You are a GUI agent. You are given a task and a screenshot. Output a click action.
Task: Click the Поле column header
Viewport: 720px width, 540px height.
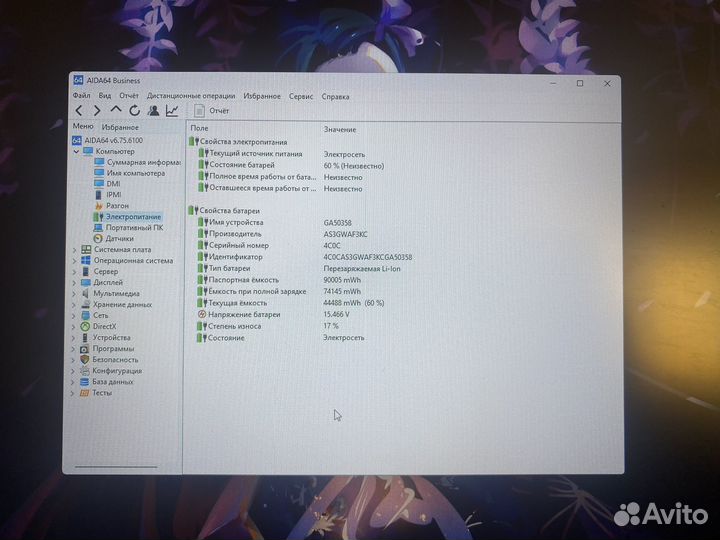[199, 128]
